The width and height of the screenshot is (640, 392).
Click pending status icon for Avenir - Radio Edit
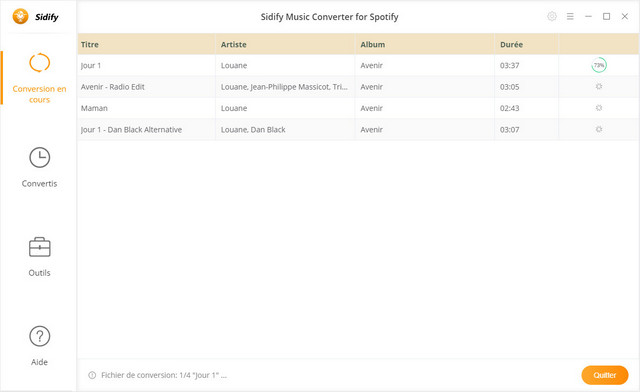[x=599, y=87]
